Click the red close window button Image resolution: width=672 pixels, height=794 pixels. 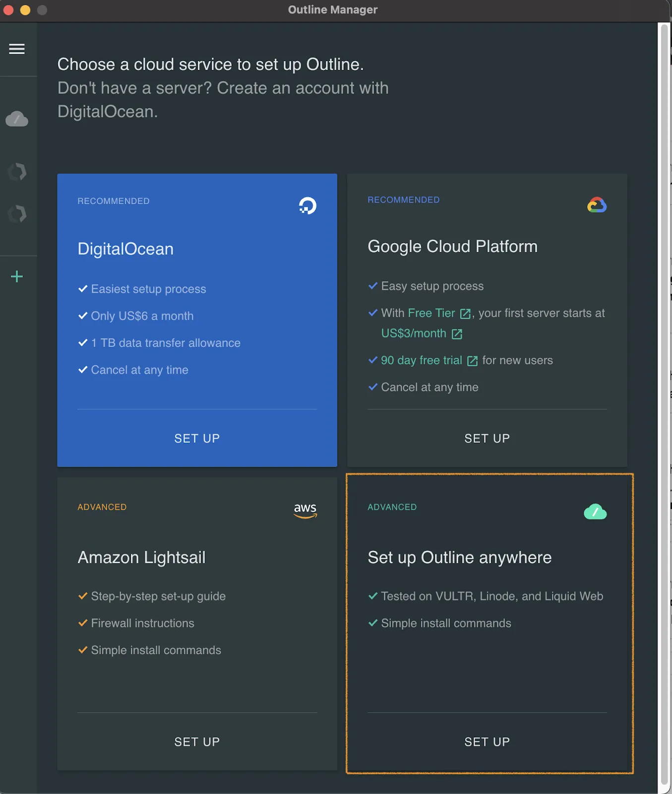(x=8, y=10)
